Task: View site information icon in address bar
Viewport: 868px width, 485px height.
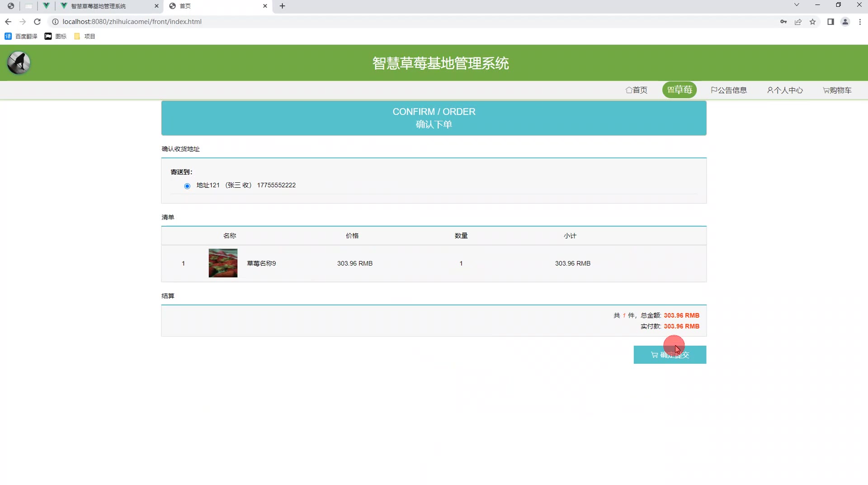Action: (55, 22)
